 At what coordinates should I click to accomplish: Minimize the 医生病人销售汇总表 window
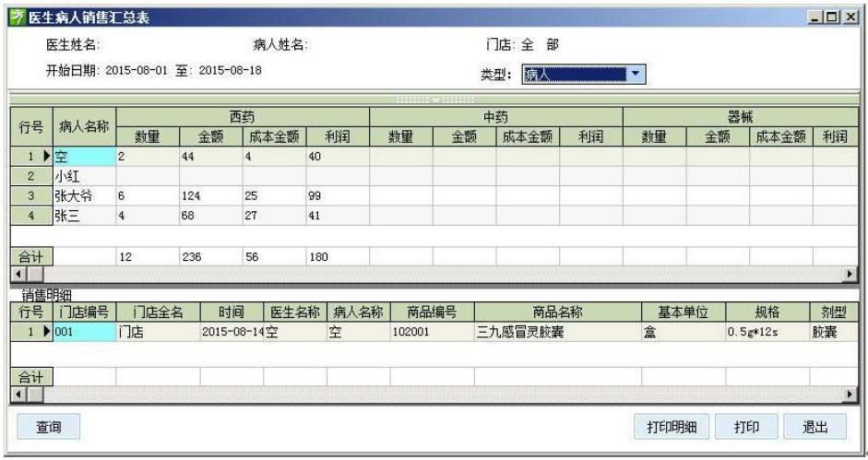pos(814,18)
